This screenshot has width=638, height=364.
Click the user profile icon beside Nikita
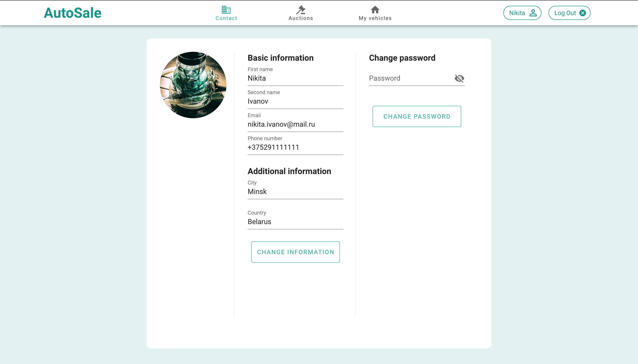tap(533, 13)
